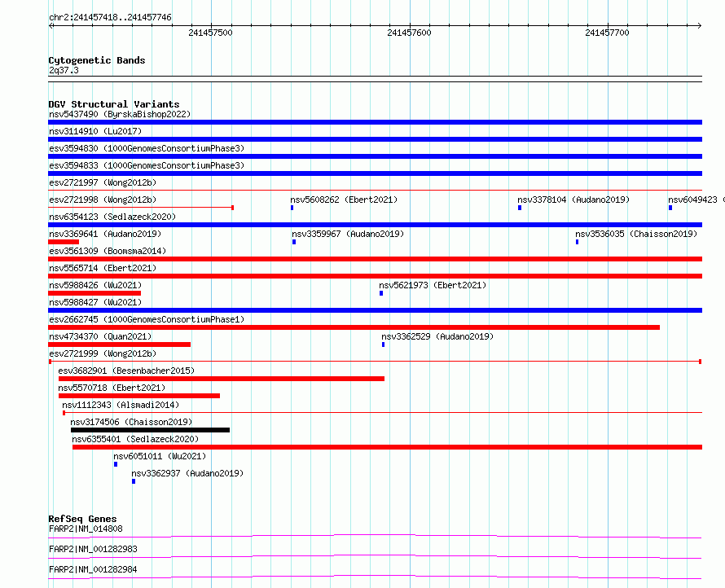This screenshot has width=725, height=588.
Task: Click the red esv3682901 (Besenbacher2015) bar
Action: (x=222, y=379)
